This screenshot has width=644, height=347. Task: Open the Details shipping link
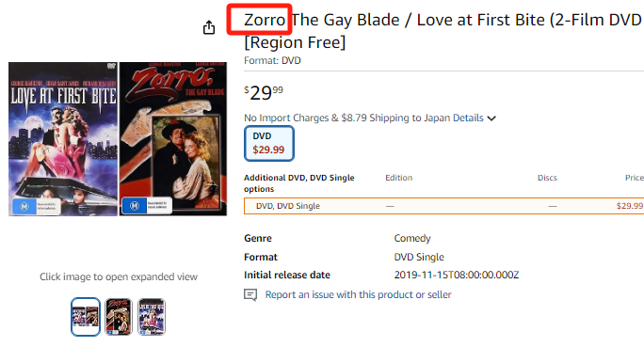click(468, 118)
